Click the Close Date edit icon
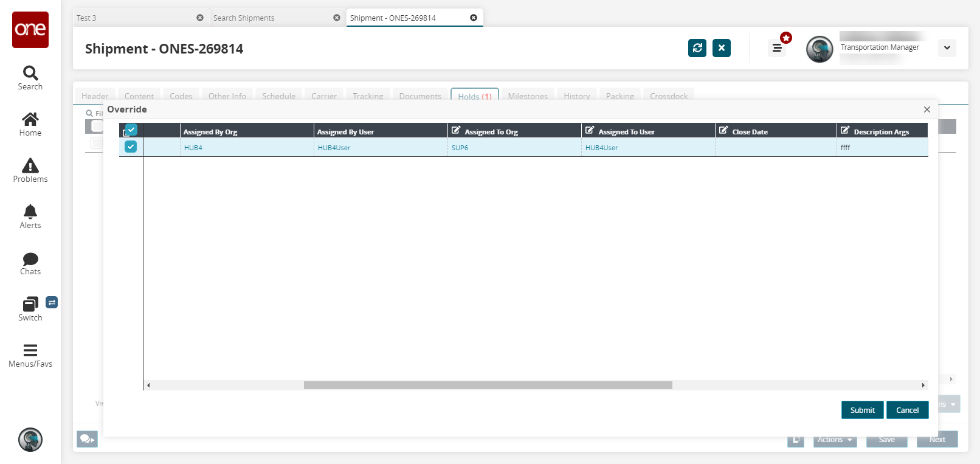 point(723,130)
